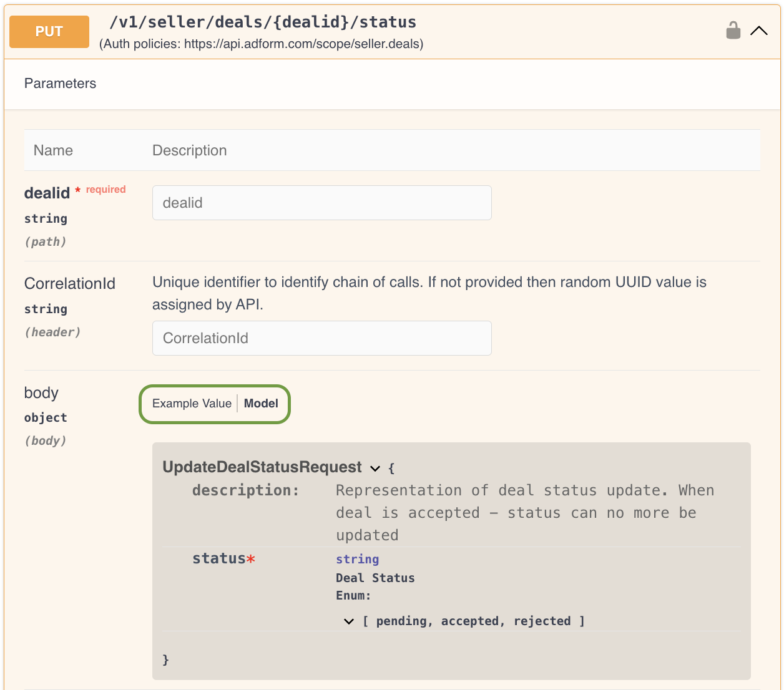Collapse the UpdateDealStatusRequest model
Viewport: 784px width, 690px height.
point(375,468)
